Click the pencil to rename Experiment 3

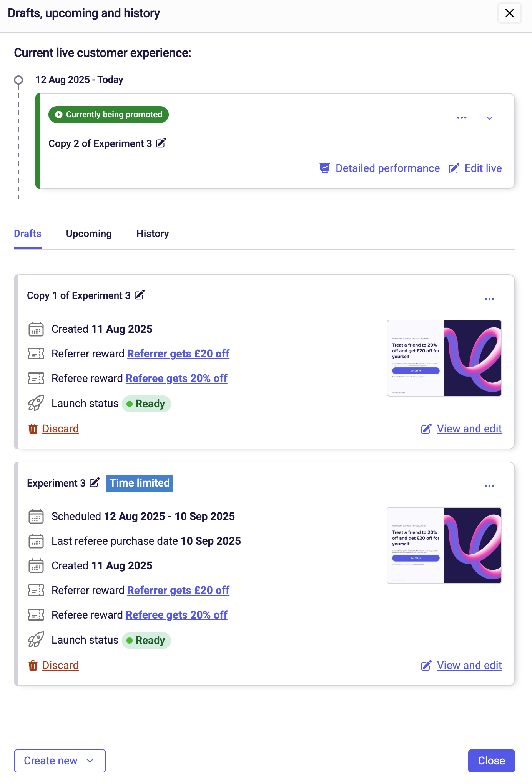tap(94, 483)
